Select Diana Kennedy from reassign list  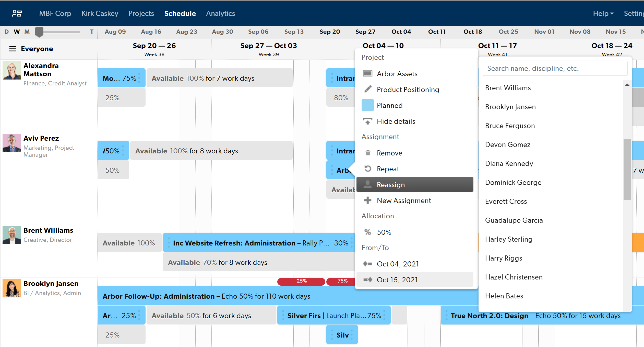coord(509,164)
